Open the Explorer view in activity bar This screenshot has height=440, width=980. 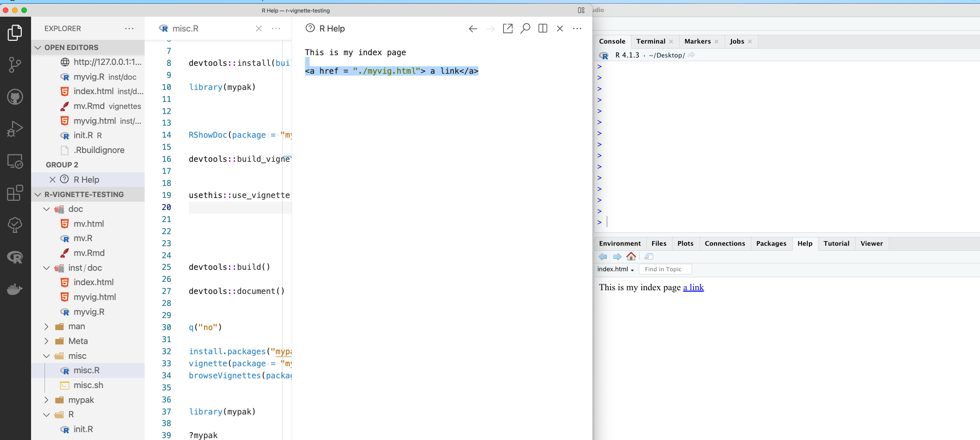(15, 32)
